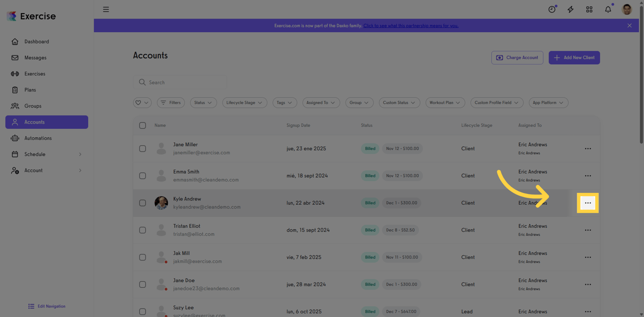Tick the checkbox beside Kyle Andrew

click(142, 202)
